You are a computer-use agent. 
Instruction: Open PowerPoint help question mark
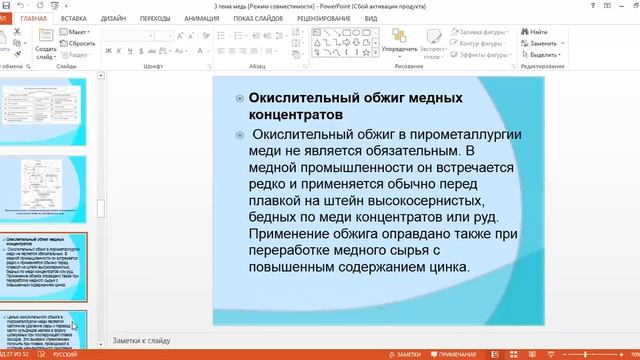tap(593, 6)
